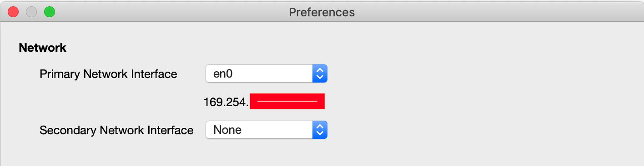Select the en0 text in primary popup
644x166 pixels.
pos(223,74)
